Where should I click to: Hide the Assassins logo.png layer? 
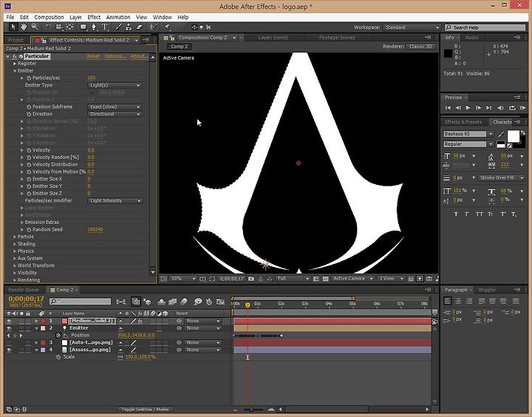[9, 350]
